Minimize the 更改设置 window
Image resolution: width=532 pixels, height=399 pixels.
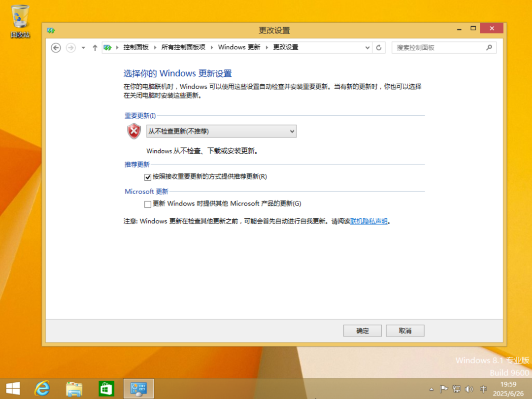(x=459, y=29)
